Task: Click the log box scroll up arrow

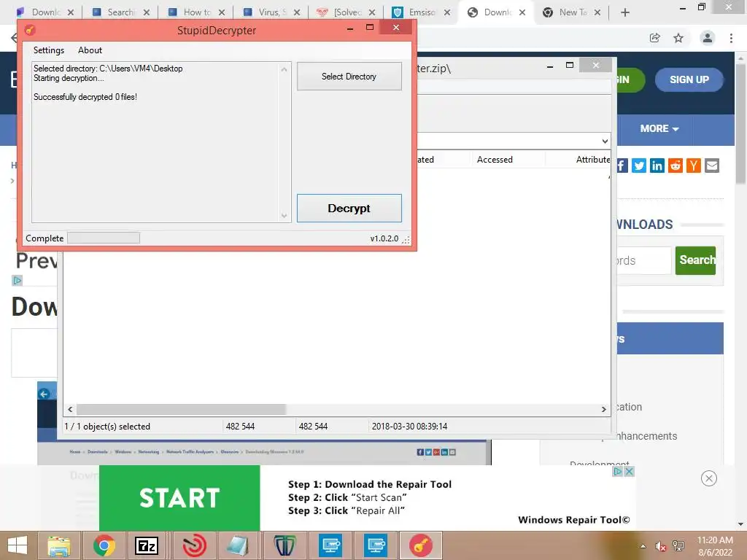Action: [x=284, y=69]
